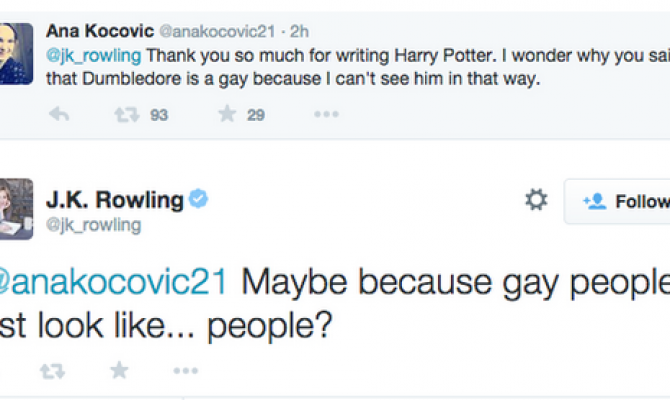Retweet Ana Kocovic's tweet
The height and width of the screenshot is (400, 670).
point(124,114)
